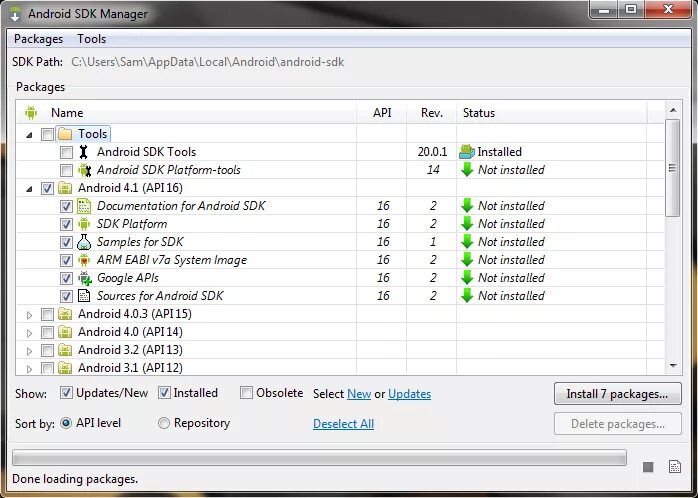
Task: Click the New selection link
Action: point(359,394)
